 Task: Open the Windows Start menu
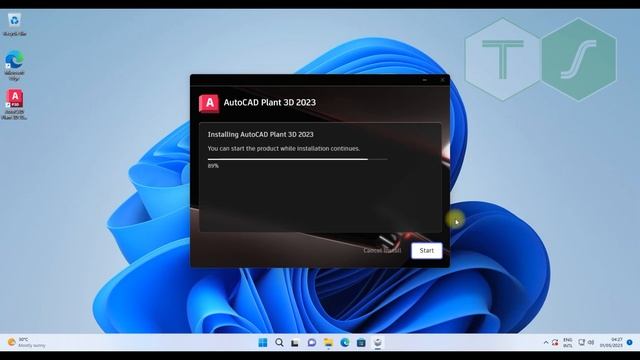pyautogui.click(x=263, y=342)
